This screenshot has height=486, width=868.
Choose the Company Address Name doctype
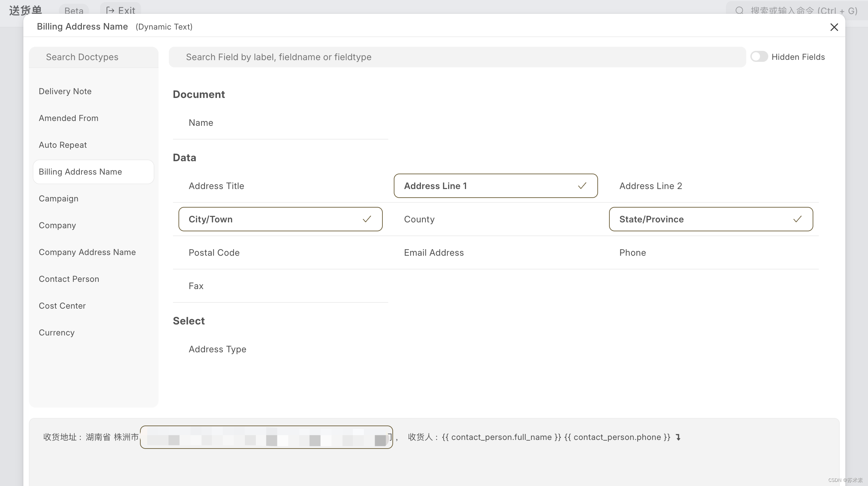[x=87, y=252]
